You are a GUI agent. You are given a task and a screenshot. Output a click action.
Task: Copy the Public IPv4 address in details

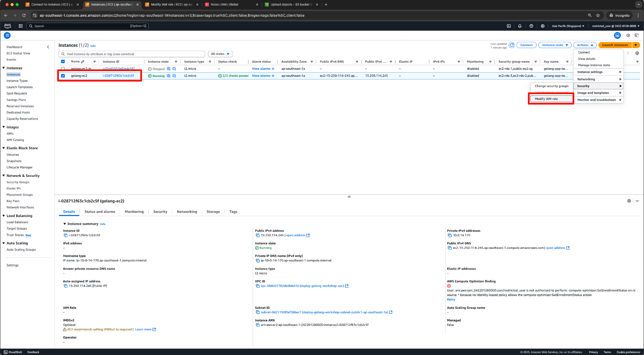(x=258, y=235)
